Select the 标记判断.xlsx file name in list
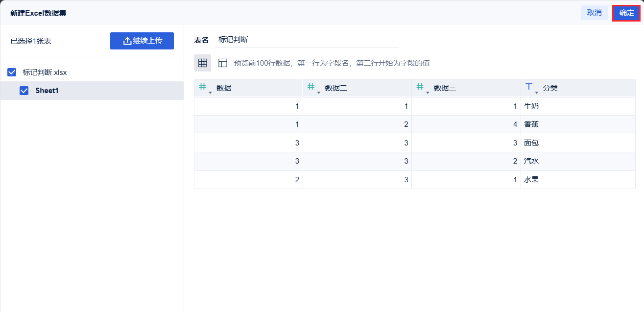Viewport: 644px width, 312px height. (x=45, y=72)
